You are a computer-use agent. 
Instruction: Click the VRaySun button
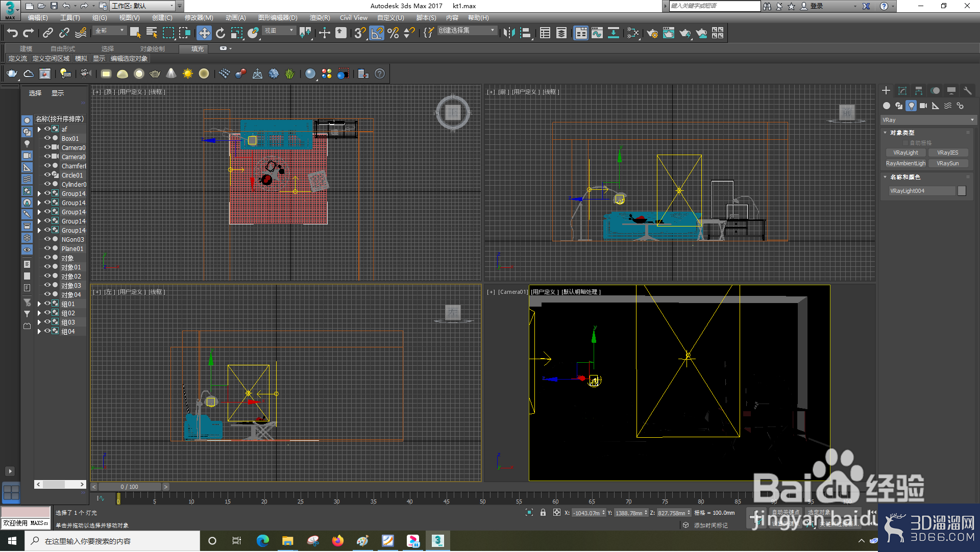(947, 163)
